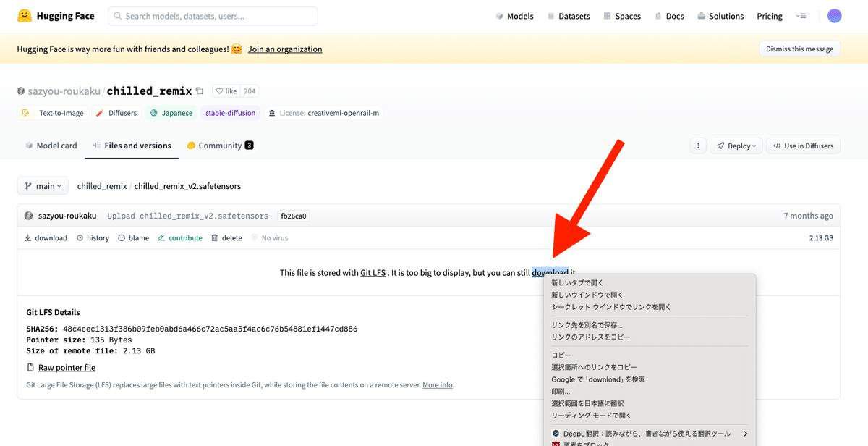Screen dimensions: 868x446
Task: Delete the chilled_remix_v2.safetensors file
Action: [x=226, y=237]
